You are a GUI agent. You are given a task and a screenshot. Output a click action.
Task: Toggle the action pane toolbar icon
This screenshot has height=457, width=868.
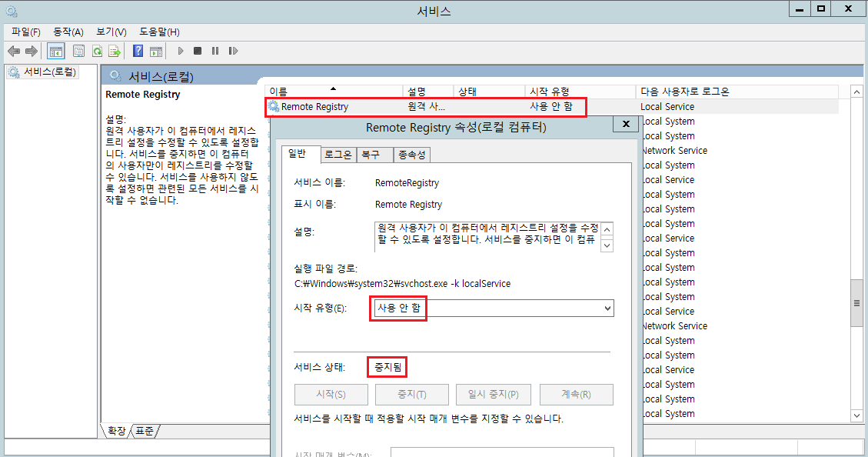pyautogui.click(x=156, y=52)
